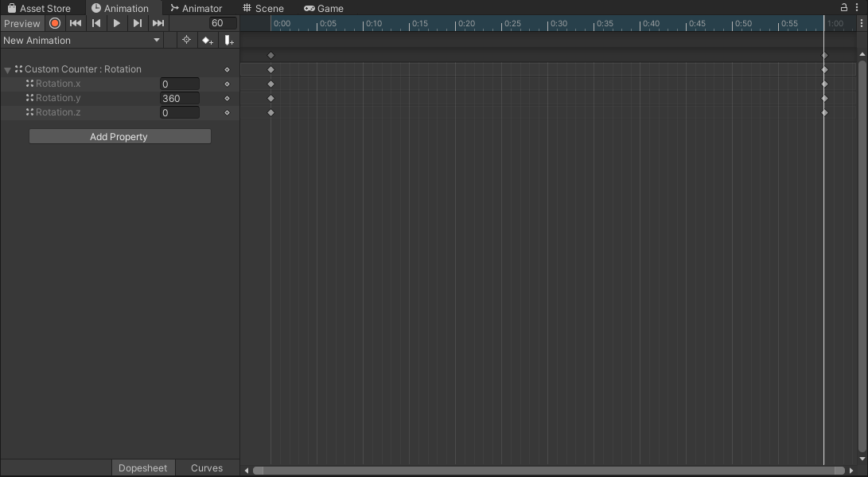
Task: Collapse Custom Counter : Rotation property group
Action: (x=7, y=68)
